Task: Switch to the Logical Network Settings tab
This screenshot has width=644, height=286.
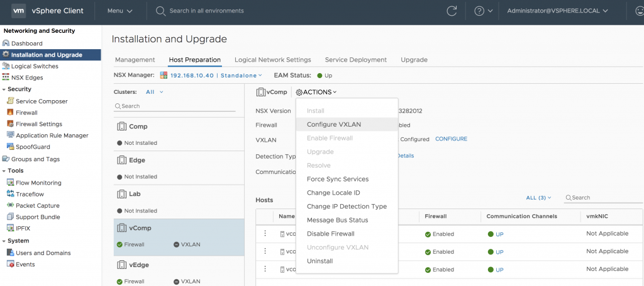Action: [273, 60]
